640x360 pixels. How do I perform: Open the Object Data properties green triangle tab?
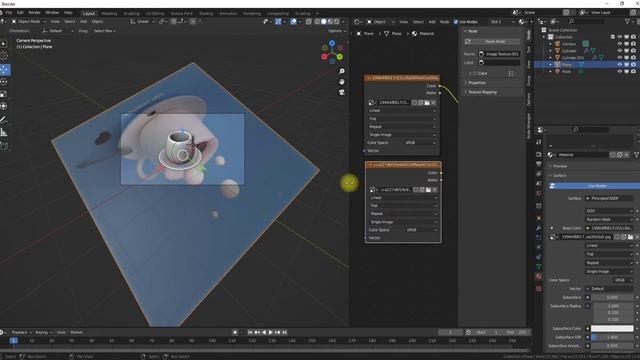[x=539, y=267]
